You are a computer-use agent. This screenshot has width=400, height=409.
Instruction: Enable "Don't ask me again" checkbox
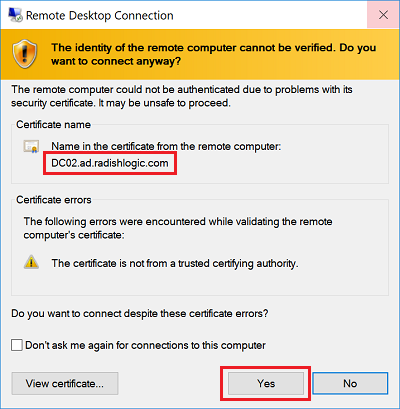click(x=17, y=345)
